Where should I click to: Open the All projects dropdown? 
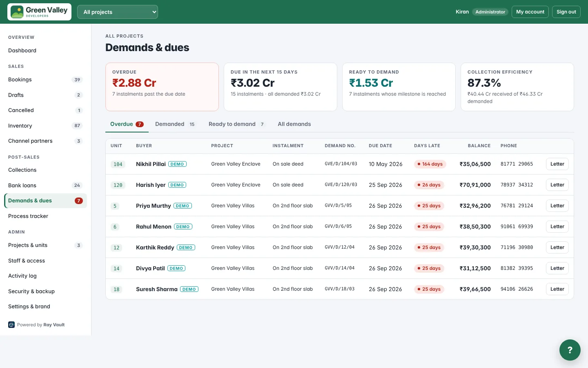pyautogui.click(x=118, y=12)
